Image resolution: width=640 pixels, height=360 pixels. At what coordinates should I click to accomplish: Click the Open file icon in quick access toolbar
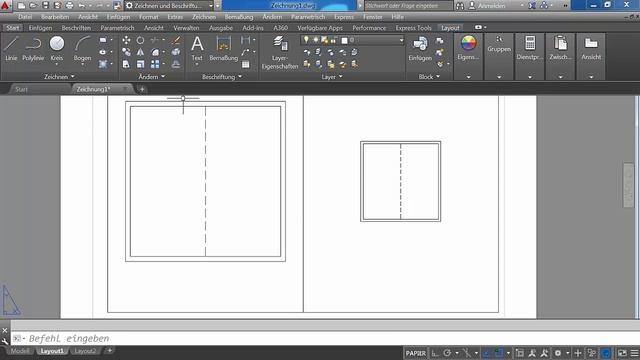click(33, 5)
